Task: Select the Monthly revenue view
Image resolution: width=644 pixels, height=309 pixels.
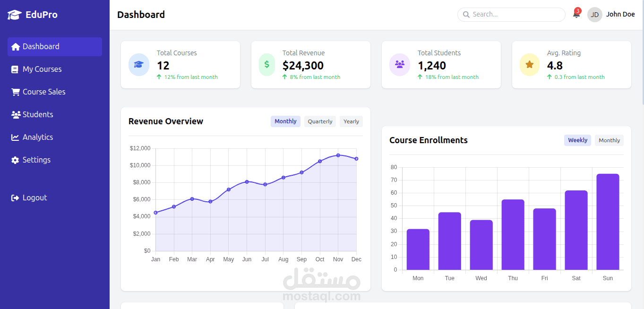Action: [285, 121]
